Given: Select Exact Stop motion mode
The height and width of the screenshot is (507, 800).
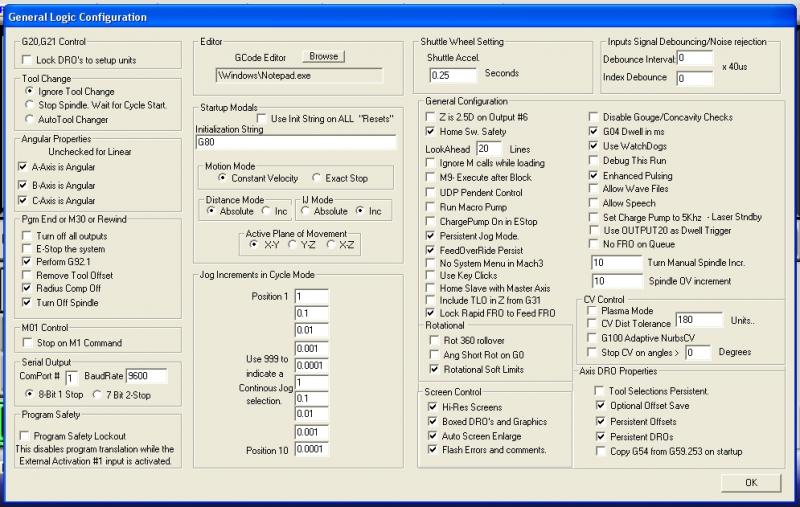Looking at the screenshot, I should coord(316,178).
